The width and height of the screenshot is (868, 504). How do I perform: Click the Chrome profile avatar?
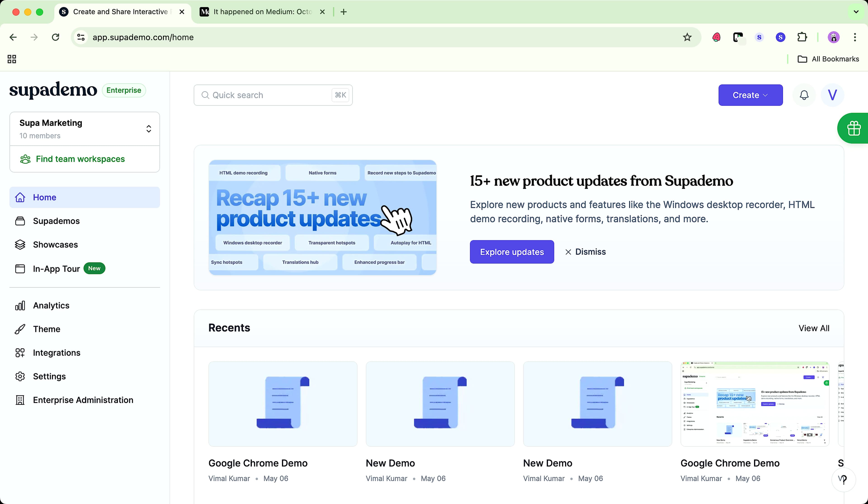pos(833,37)
